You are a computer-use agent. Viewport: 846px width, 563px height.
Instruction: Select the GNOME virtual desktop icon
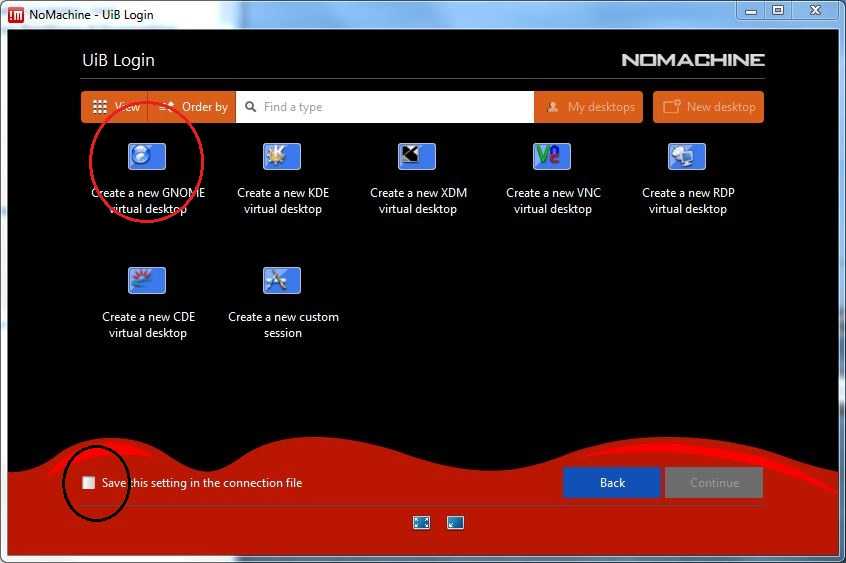(147, 157)
